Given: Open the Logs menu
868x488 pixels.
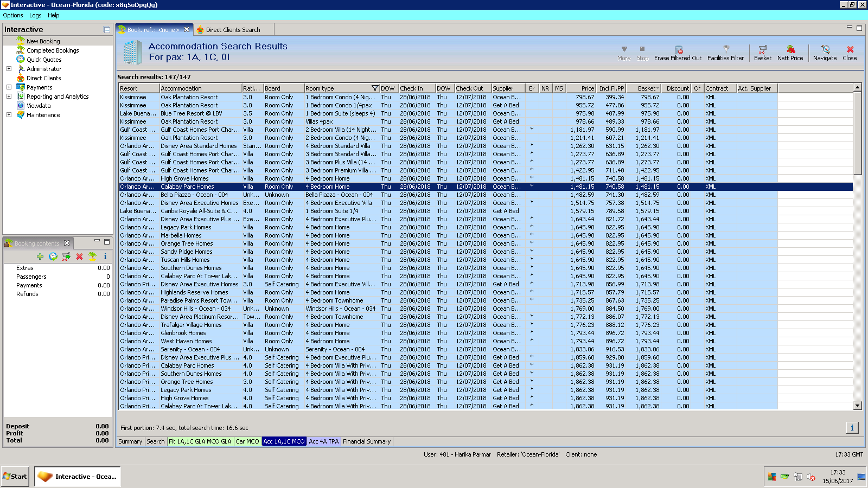Looking at the screenshot, I should (x=35, y=15).
